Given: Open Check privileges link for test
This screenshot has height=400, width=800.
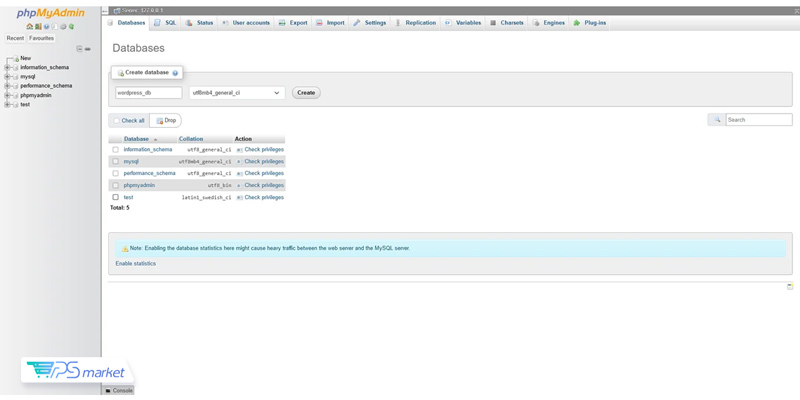Looking at the screenshot, I should 264,197.
